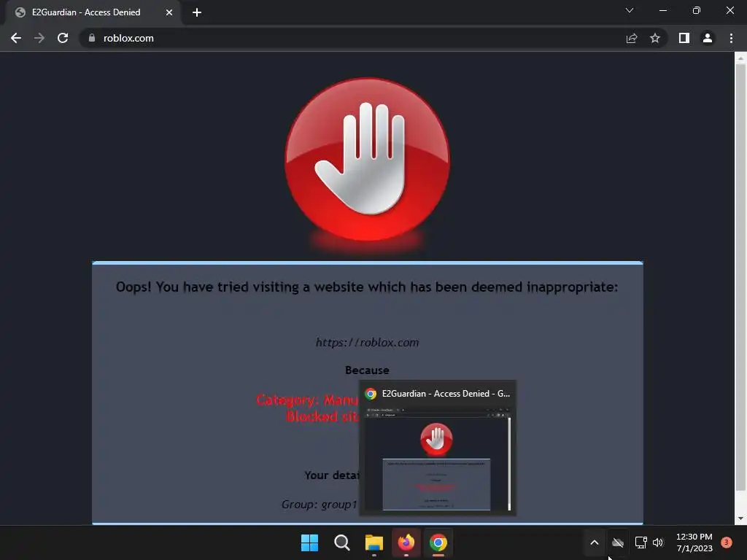Open the Chrome window preview thumbnail
The width and height of the screenshot is (747, 560).
pos(438,459)
